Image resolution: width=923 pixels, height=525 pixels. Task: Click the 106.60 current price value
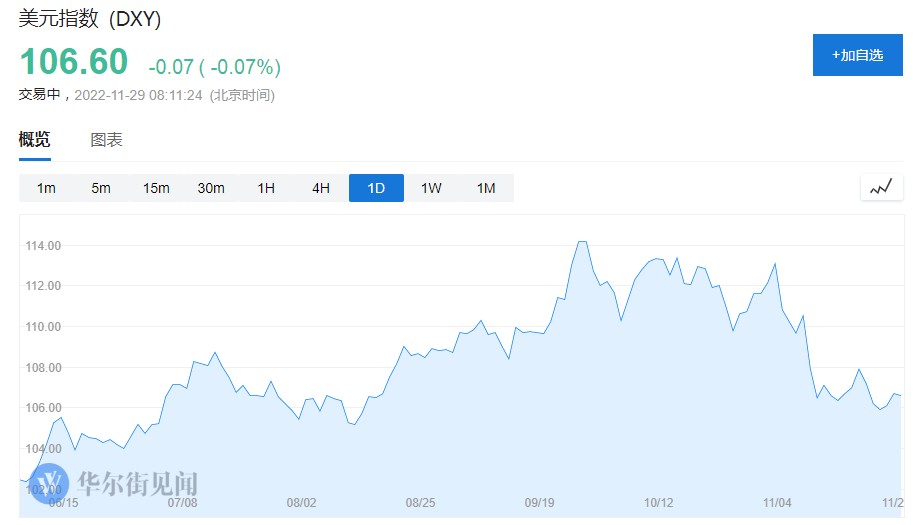coord(74,62)
